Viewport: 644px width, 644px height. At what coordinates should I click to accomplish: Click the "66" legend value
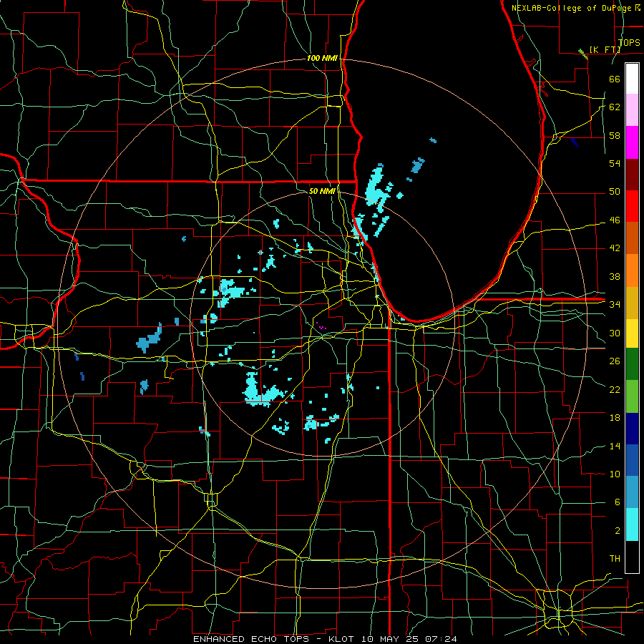(615, 79)
